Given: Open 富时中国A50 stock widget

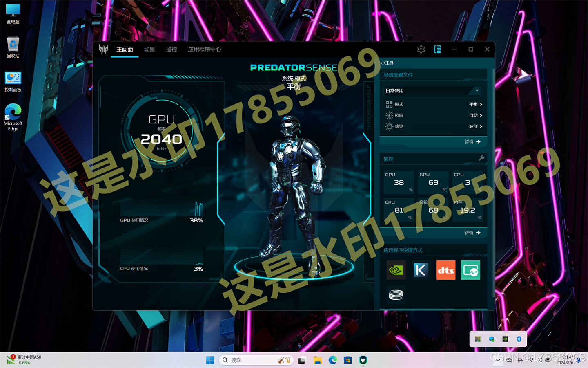Looking at the screenshot, I should pos(24,360).
